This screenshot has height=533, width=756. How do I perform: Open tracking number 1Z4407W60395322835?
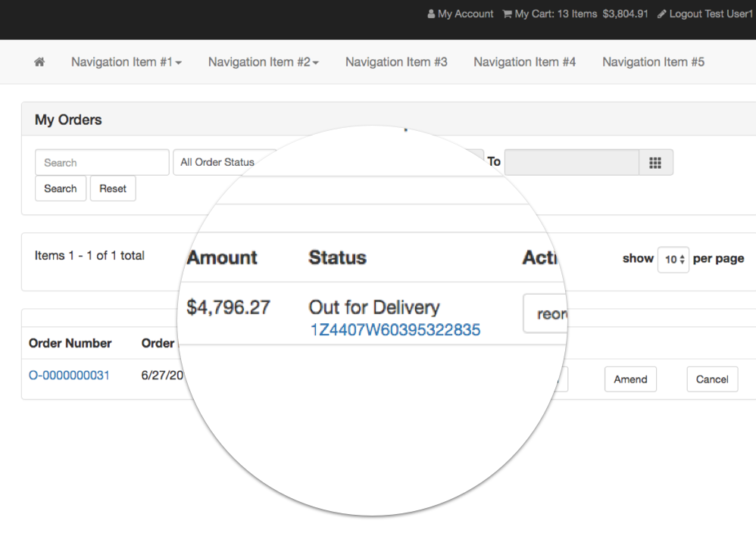pos(395,330)
